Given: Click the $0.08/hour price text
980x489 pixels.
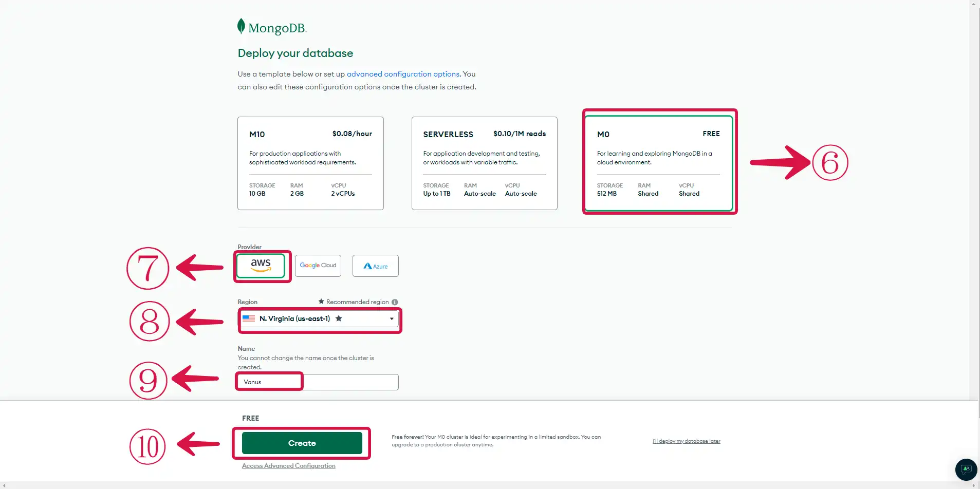Looking at the screenshot, I should [x=352, y=134].
